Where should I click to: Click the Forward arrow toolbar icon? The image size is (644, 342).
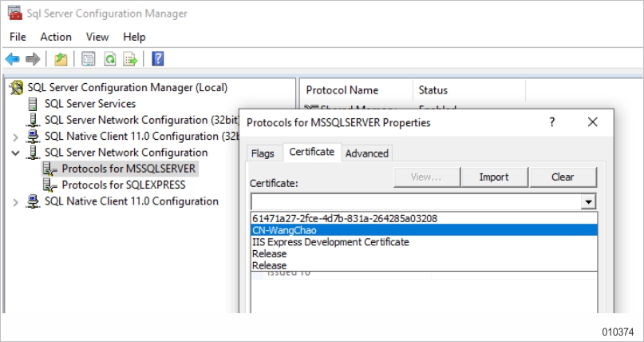tap(33, 59)
